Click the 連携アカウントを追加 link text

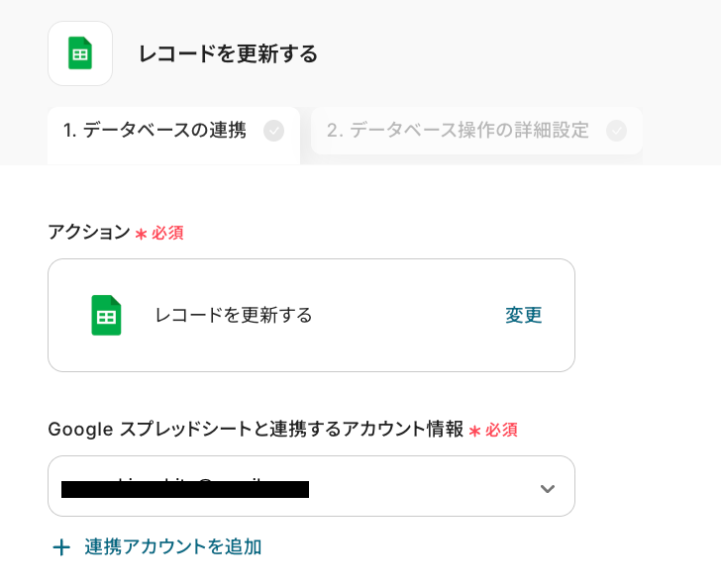point(173,546)
